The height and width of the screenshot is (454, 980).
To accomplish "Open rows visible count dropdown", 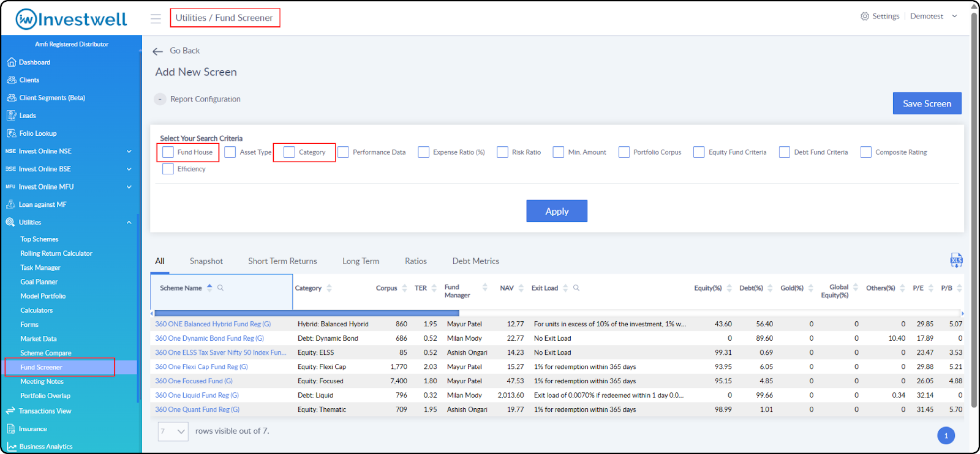I will coord(173,431).
